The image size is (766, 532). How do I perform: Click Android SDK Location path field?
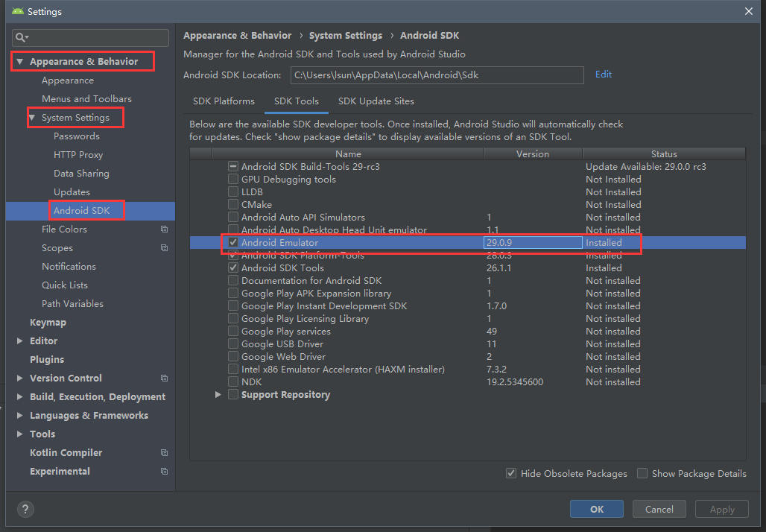[x=437, y=75]
